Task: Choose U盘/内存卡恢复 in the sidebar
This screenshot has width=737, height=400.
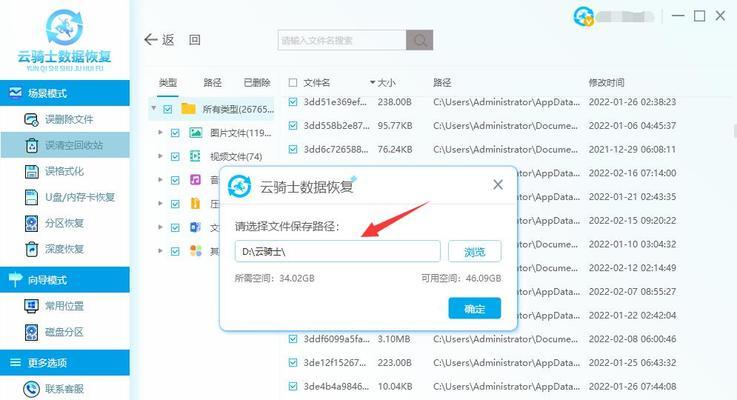Action: [65, 197]
